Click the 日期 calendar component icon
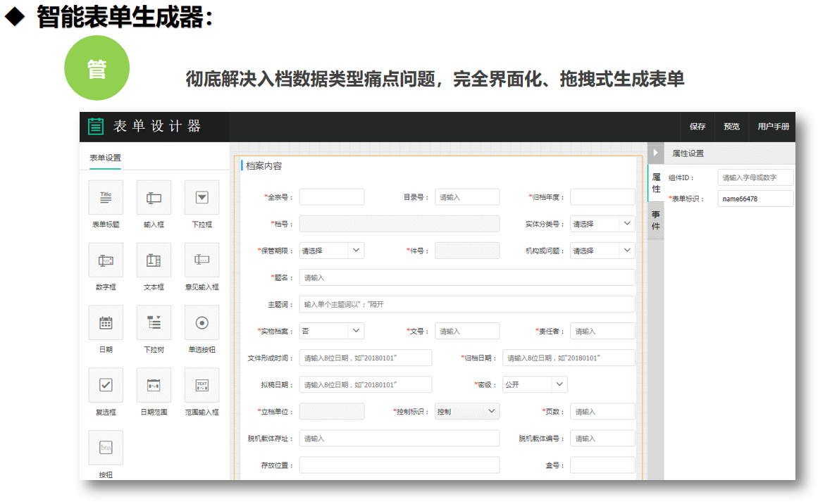Screen dimensions: 818x504 [x=106, y=323]
